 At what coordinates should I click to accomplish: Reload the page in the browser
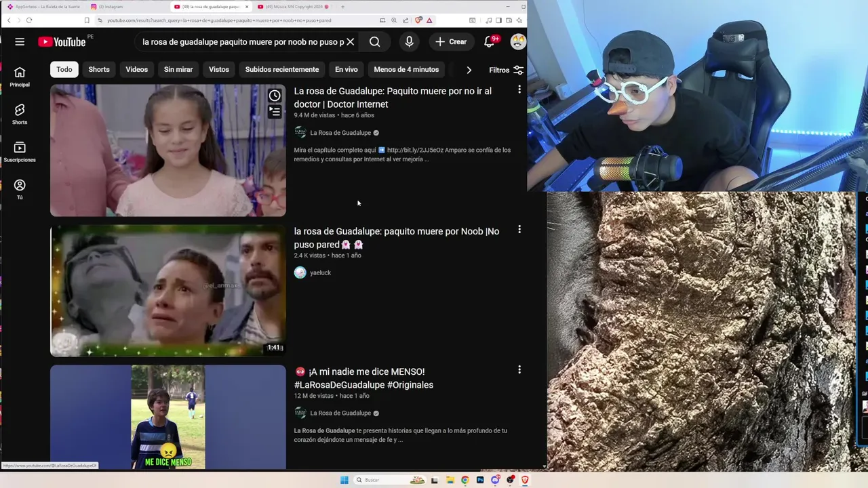(x=29, y=20)
